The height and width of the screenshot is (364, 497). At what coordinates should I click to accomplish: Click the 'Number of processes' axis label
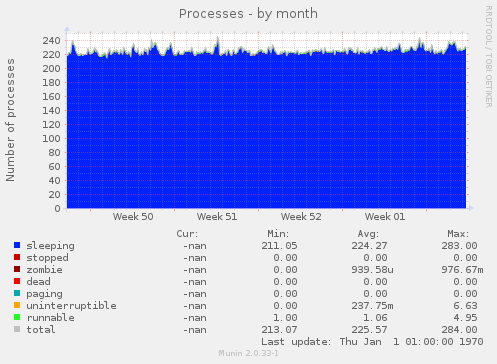(x=10, y=120)
